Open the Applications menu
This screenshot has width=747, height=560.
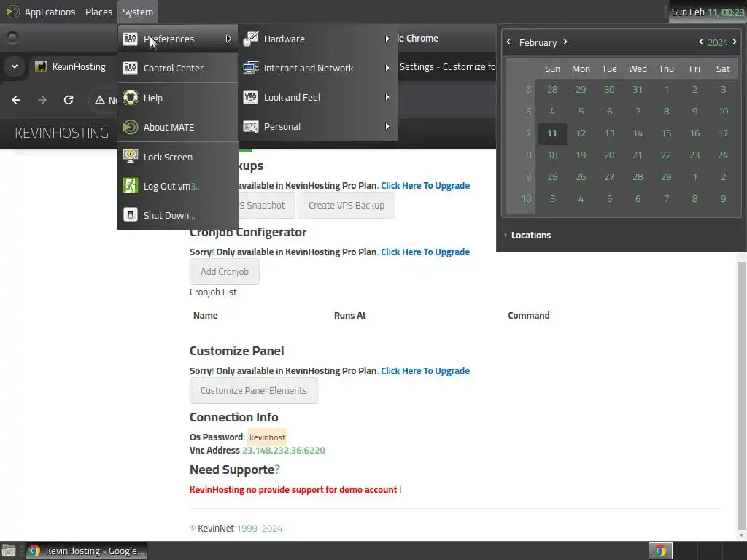(x=50, y=12)
